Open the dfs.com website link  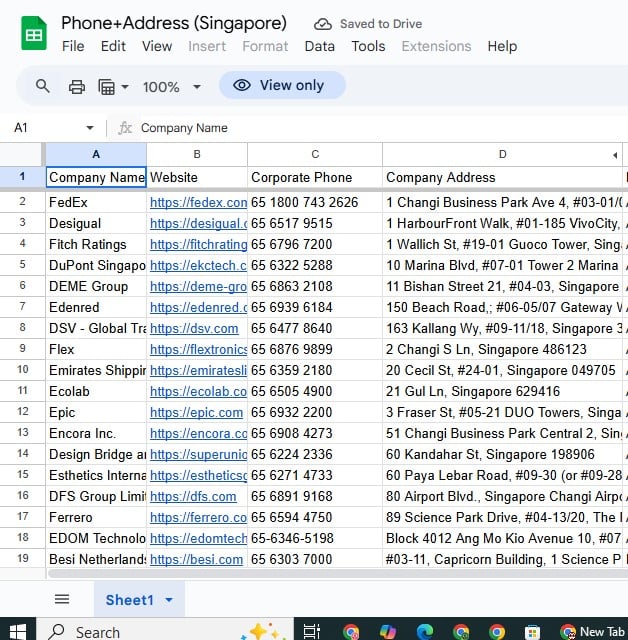click(193, 496)
